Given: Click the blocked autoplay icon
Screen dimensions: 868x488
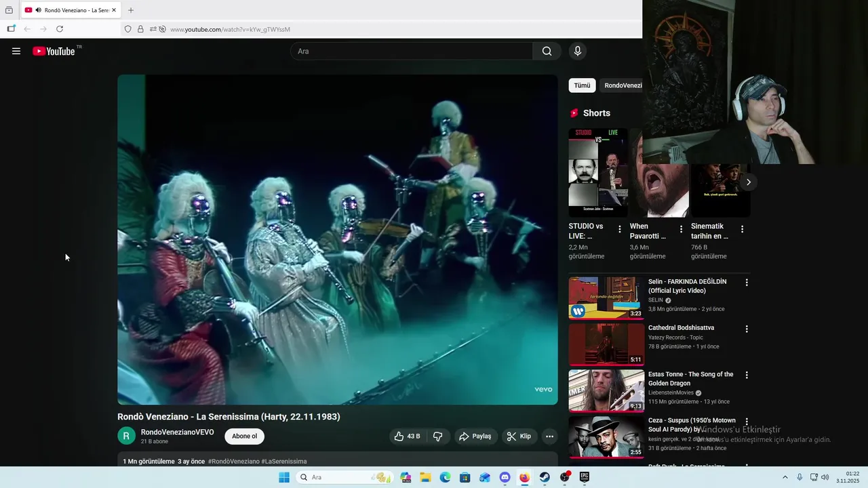Looking at the screenshot, I should [x=163, y=29].
